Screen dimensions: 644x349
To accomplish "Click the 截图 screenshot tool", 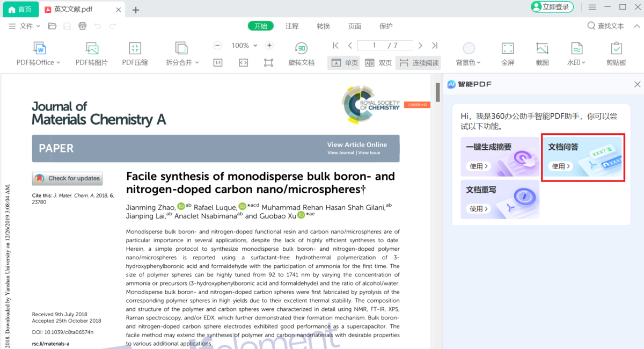I will (542, 49).
